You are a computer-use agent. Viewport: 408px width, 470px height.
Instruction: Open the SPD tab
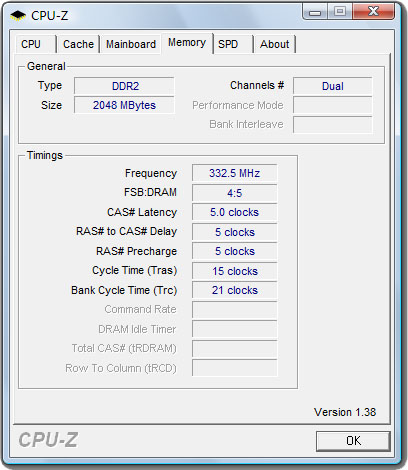click(233, 44)
